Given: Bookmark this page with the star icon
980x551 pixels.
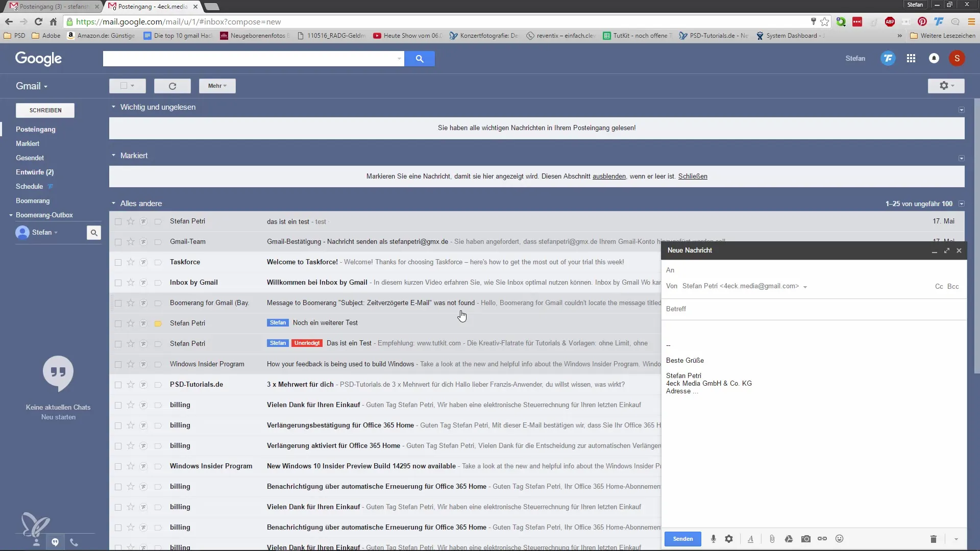Looking at the screenshot, I should tap(825, 21).
